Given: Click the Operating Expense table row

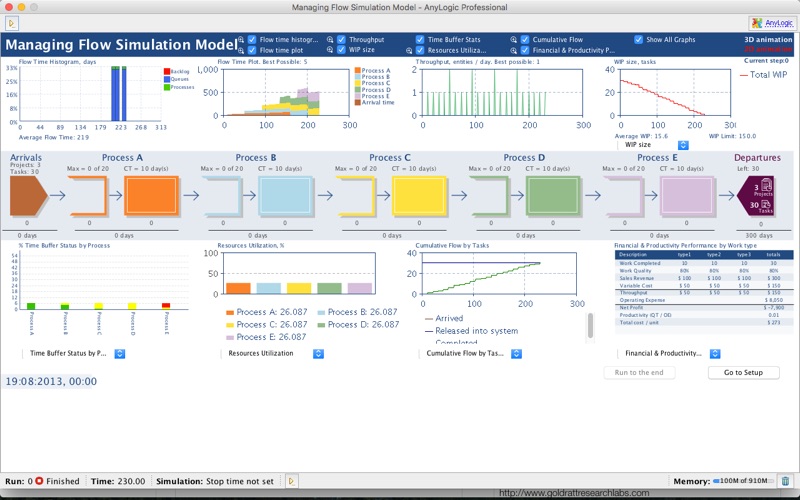Looking at the screenshot, I should pos(704,300).
